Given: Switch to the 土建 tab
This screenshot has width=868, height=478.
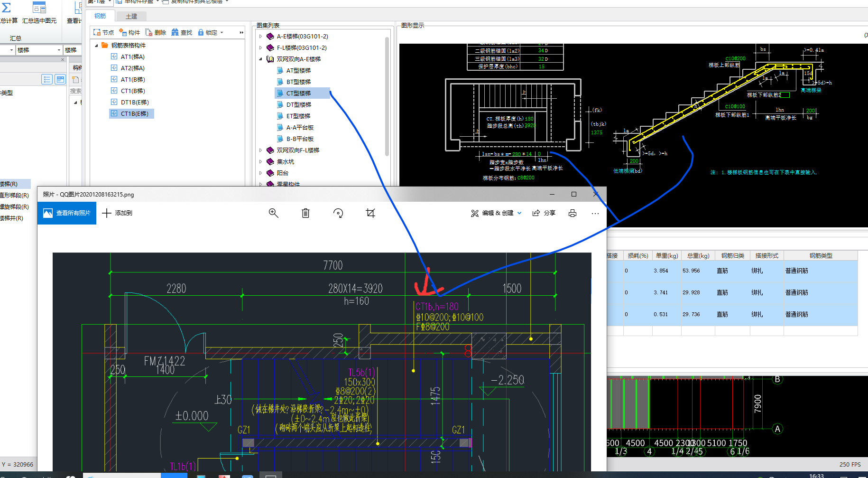Looking at the screenshot, I should point(131,16).
